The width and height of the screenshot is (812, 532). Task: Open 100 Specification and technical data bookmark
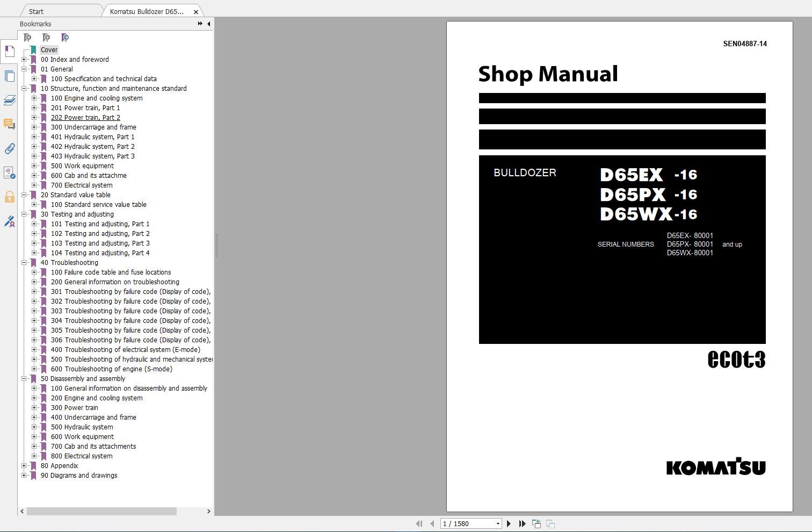pyautogui.click(x=104, y=79)
